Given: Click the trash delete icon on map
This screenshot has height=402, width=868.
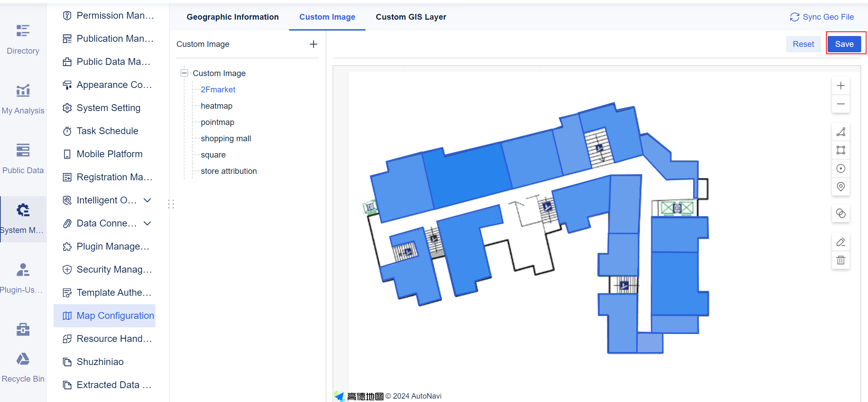Looking at the screenshot, I should [841, 260].
